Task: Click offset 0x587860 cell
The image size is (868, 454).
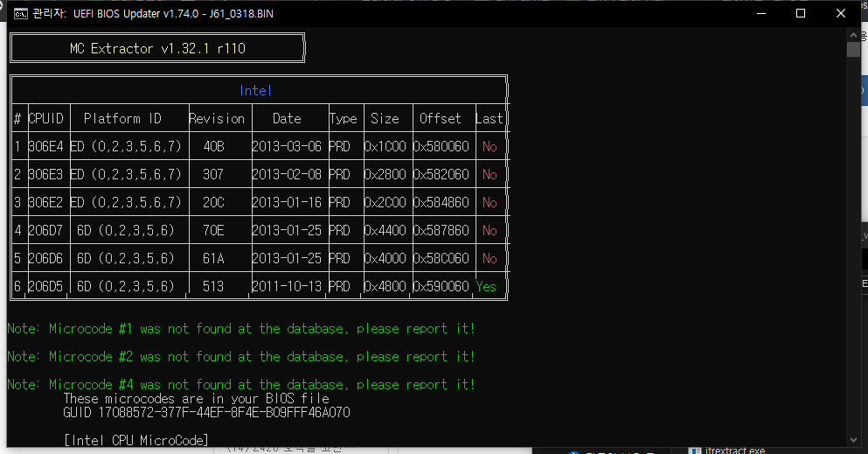Action: coord(441,230)
